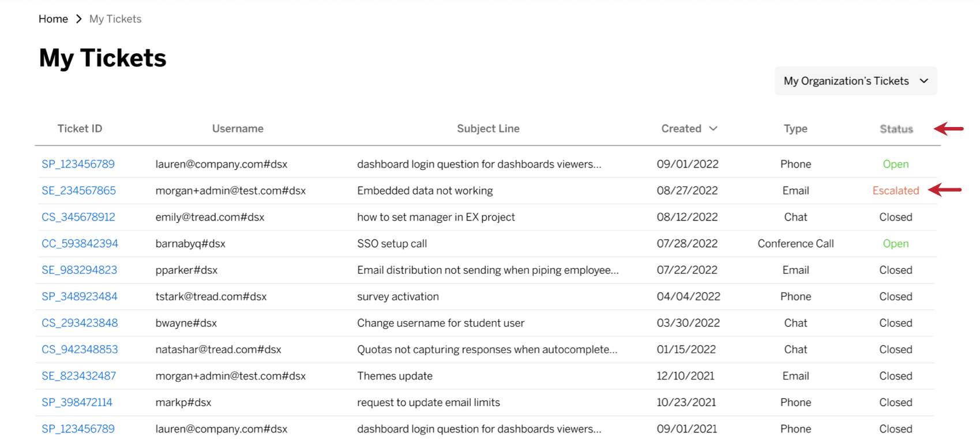Click created date 10/23/2021
Image resolution: width=980 pixels, height=440 pixels.
686,403
